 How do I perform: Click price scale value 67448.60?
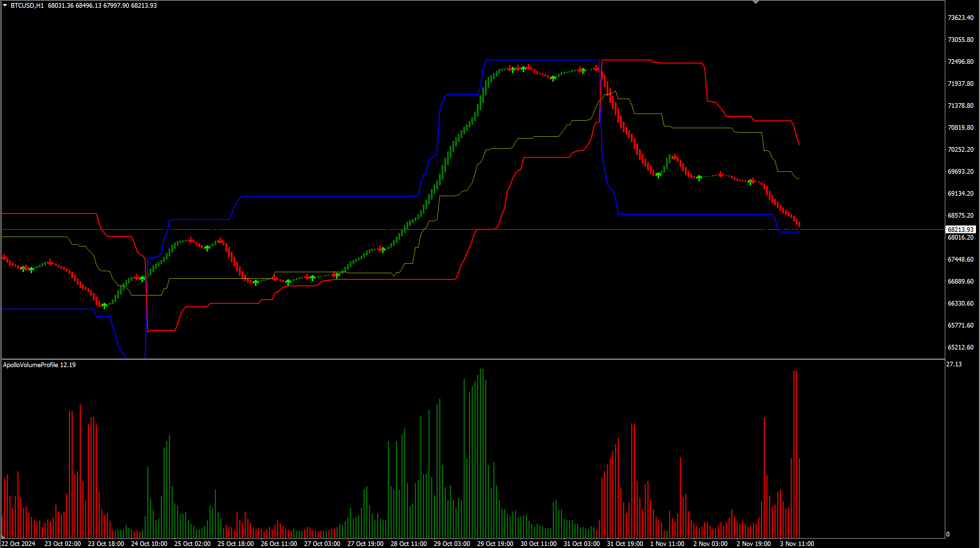coord(961,259)
